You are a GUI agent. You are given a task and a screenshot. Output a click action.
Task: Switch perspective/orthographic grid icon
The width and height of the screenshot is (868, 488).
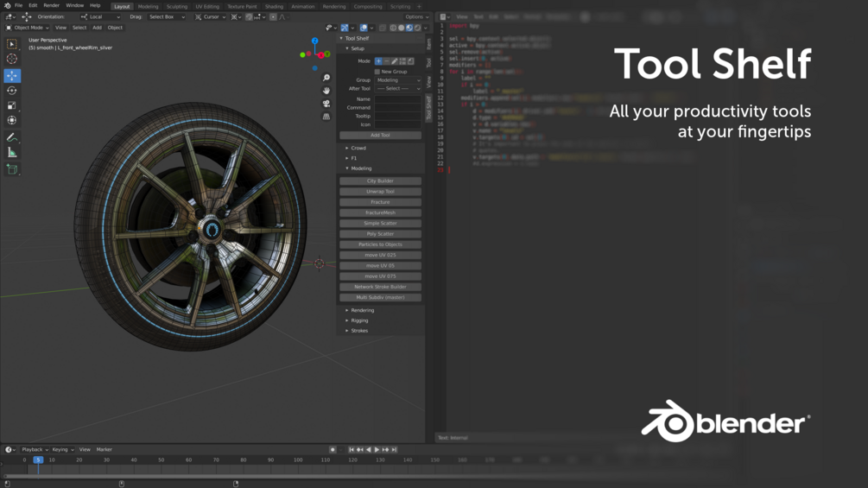pos(326,117)
